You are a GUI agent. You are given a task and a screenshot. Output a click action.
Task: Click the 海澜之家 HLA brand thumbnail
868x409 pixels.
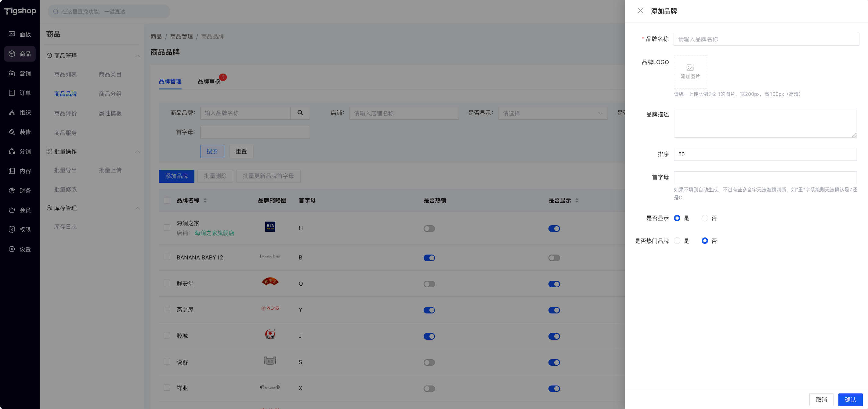(x=270, y=226)
